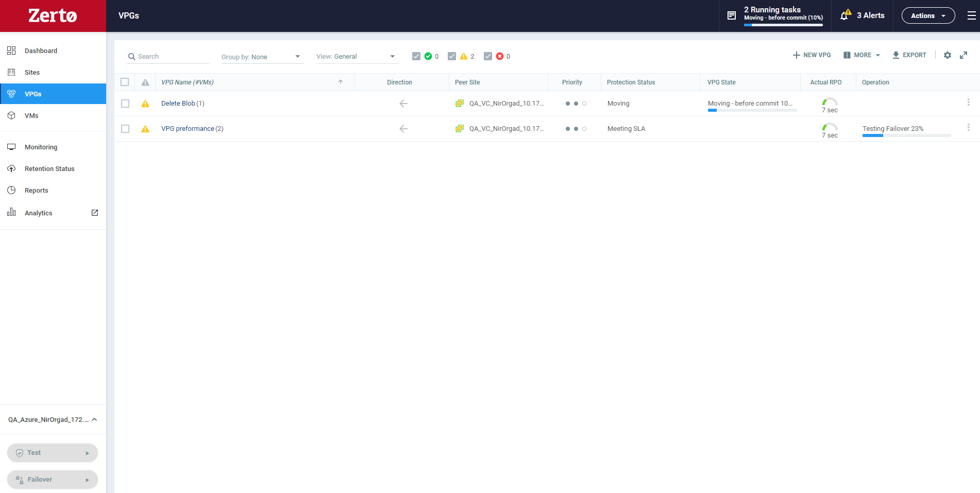Click the NEW VPG button
This screenshot has width=980, height=493.
[x=812, y=55]
